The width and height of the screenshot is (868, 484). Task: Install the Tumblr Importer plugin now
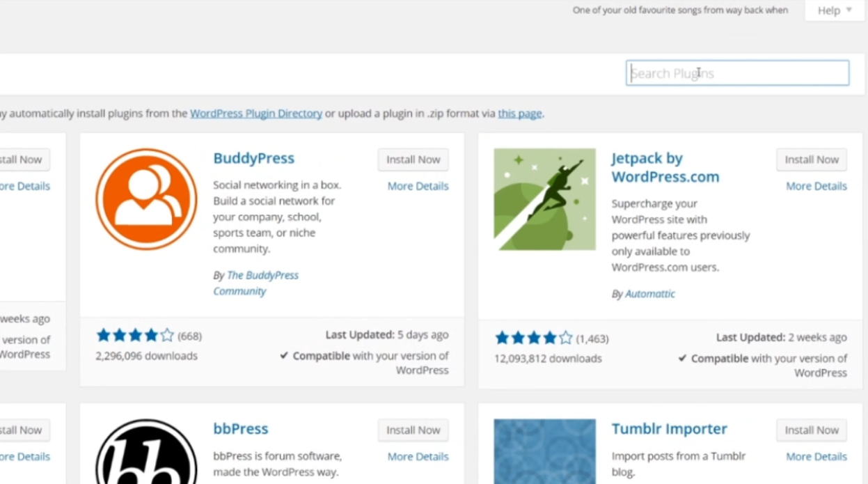pos(812,430)
